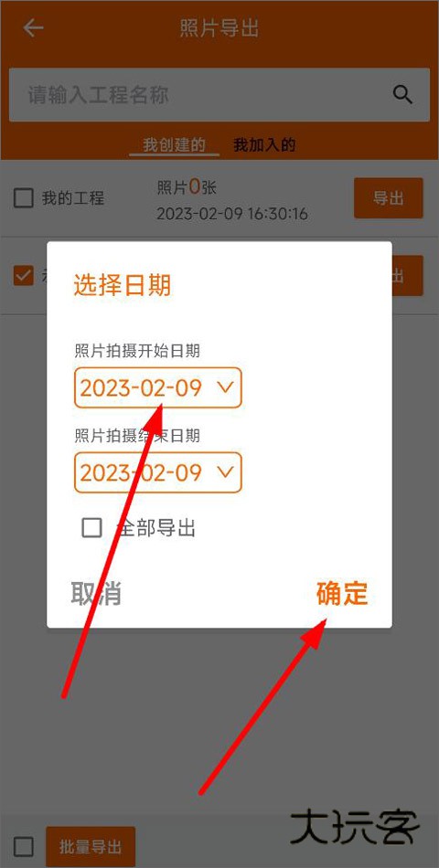Click 导出 for 我的工程
439x868 pixels.
click(x=389, y=198)
